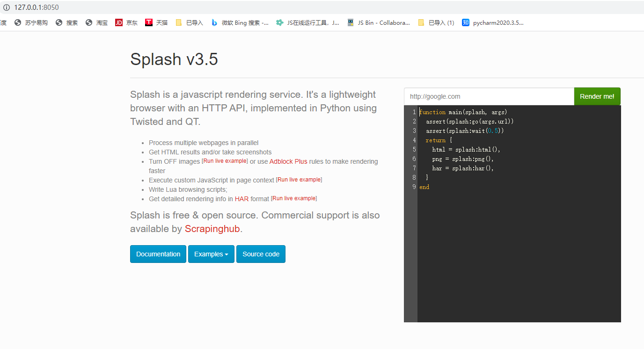
Task: Click 'Write Lua browsing scripts;' text
Action: click(188, 189)
